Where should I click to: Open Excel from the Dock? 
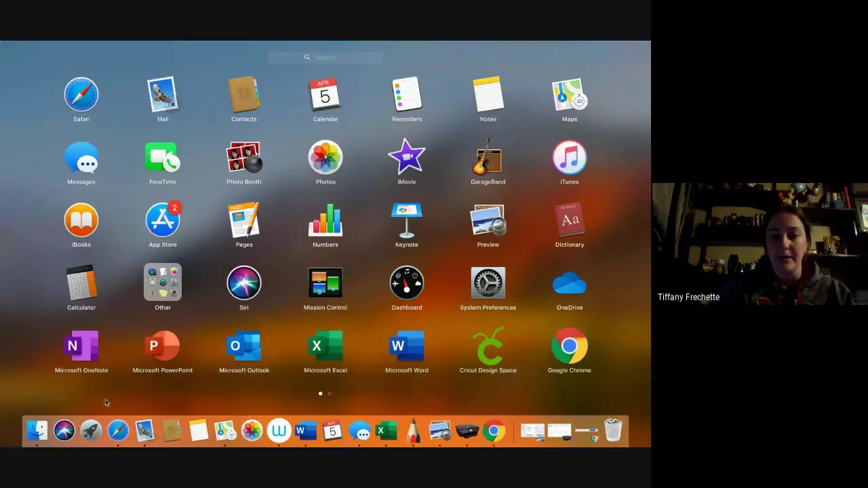(x=387, y=430)
